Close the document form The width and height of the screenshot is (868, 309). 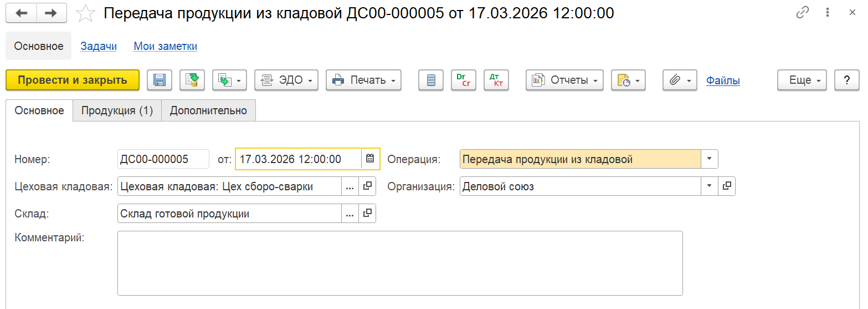(852, 13)
